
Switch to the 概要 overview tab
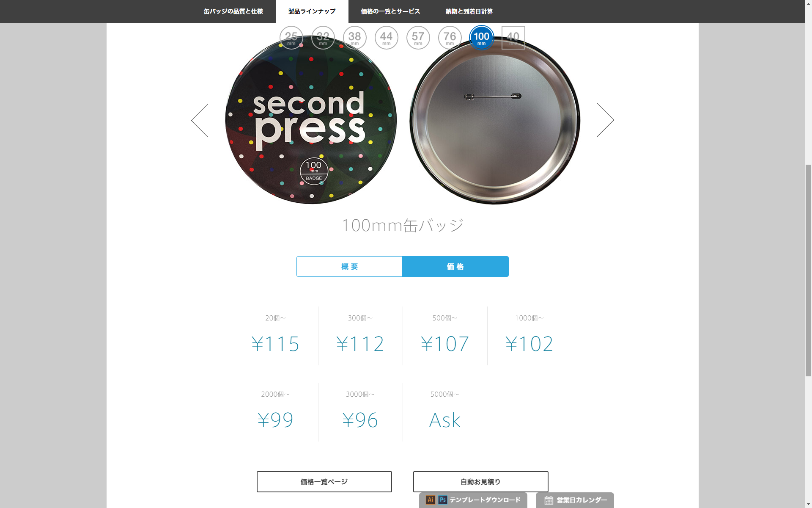pyautogui.click(x=349, y=266)
